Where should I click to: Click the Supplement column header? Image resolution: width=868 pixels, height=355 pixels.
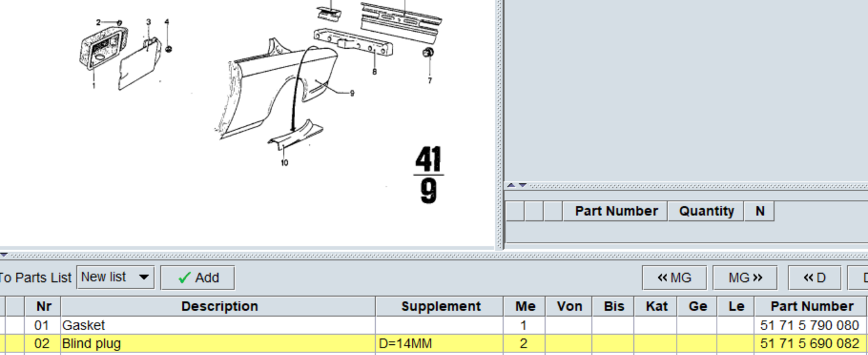440,306
